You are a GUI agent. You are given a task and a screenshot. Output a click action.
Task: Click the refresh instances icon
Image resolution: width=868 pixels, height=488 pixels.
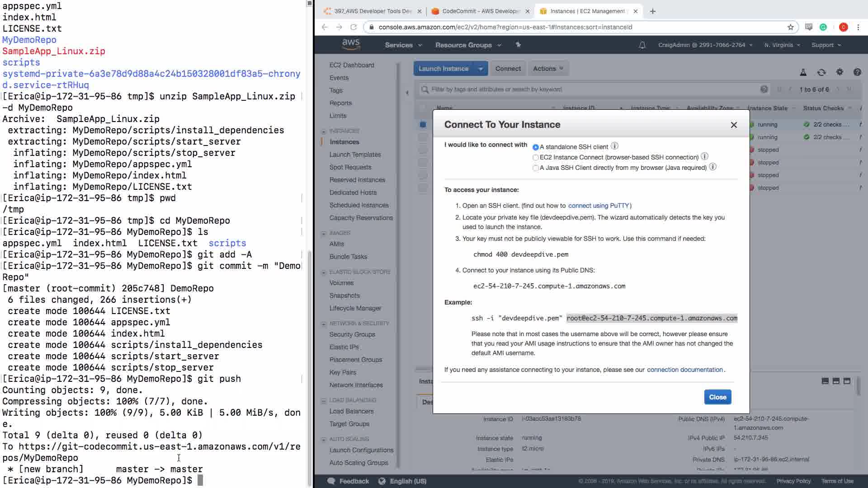(x=821, y=72)
